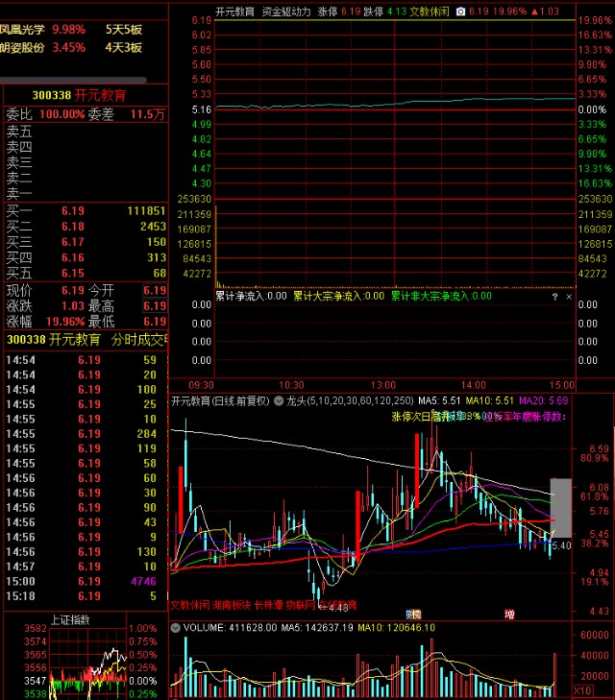Click the 跌停 4.13 label in header
This screenshot has height=700, width=615.
pyautogui.click(x=384, y=12)
